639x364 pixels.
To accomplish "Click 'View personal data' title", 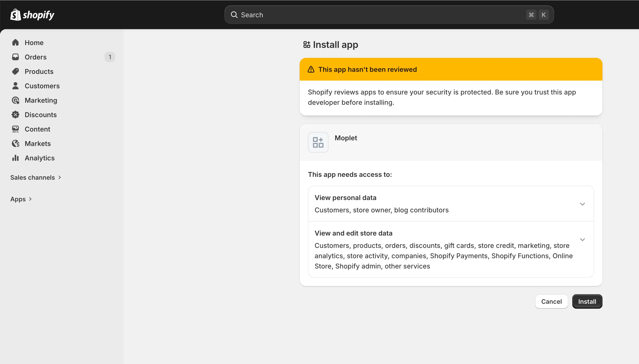I will pos(346,198).
